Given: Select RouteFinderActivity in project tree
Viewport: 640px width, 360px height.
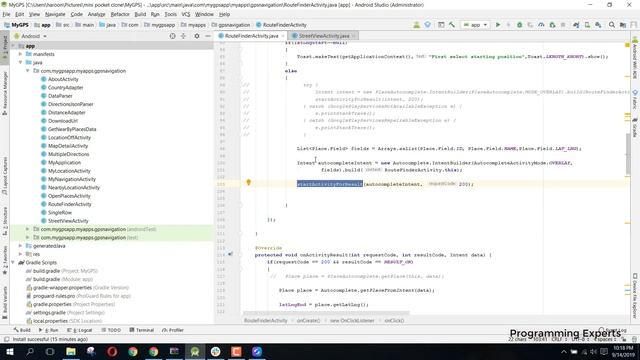Looking at the screenshot, I should click(69, 204).
